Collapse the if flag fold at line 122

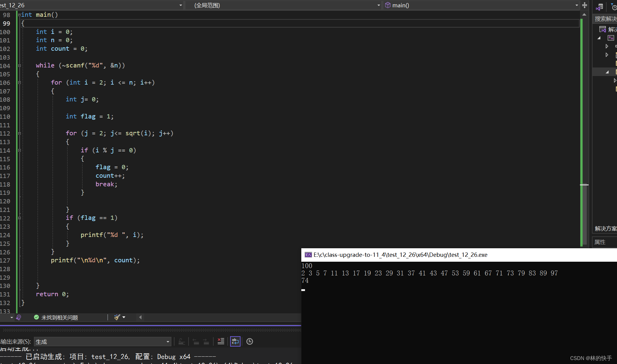pyautogui.click(x=19, y=218)
